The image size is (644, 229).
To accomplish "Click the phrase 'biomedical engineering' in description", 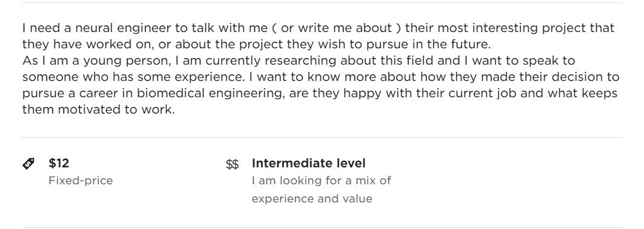I will pos(210,93).
